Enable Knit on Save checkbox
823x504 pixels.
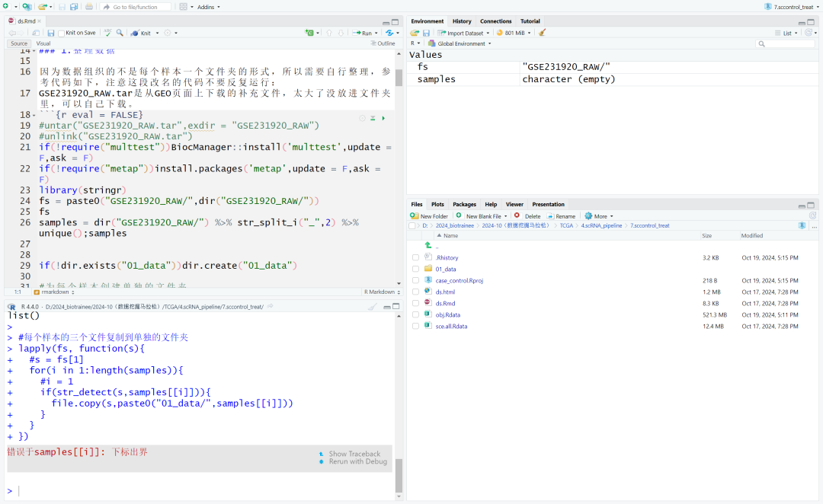pos(62,33)
